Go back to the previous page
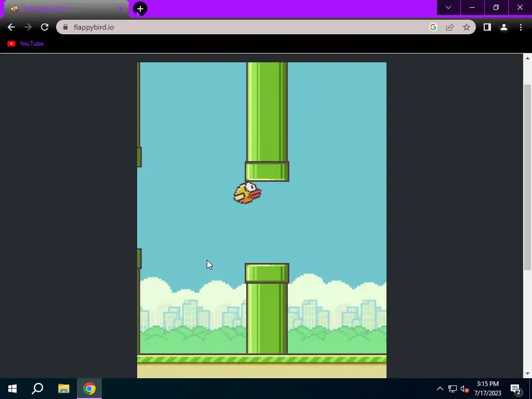The height and width of the screenshot is (399, 532). (11, 27)
